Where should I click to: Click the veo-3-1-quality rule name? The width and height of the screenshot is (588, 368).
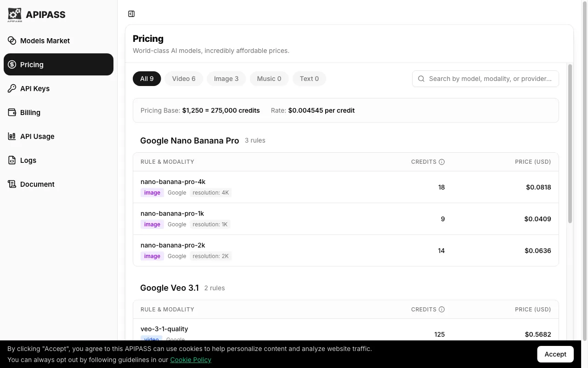click(x=164, y=329)
